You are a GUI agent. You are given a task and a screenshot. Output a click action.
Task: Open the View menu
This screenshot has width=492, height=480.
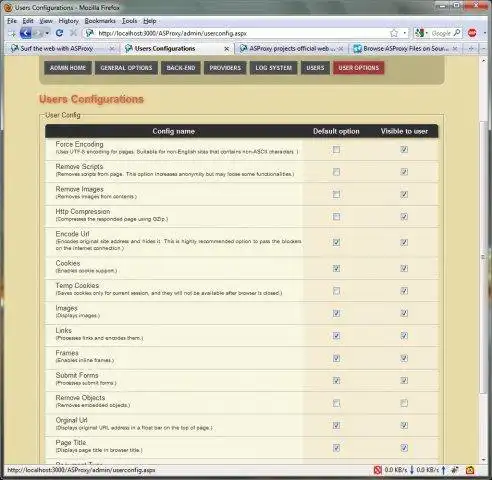[x=46, y=21]
